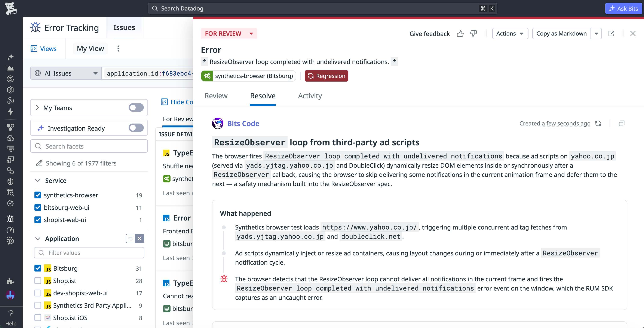The image size is (644, 328).
Task: Check the Shop.ist iOS application checkbox
Action: 38,318
